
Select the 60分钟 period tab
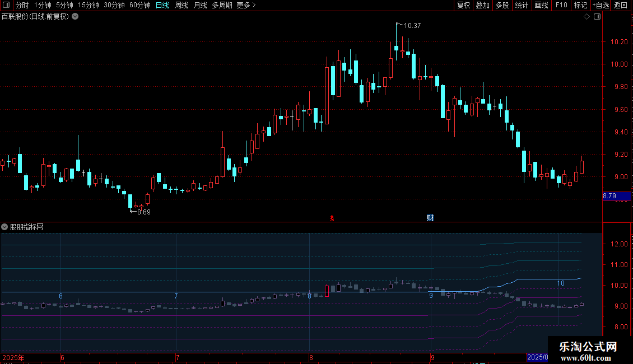click(x=139, y=5)
